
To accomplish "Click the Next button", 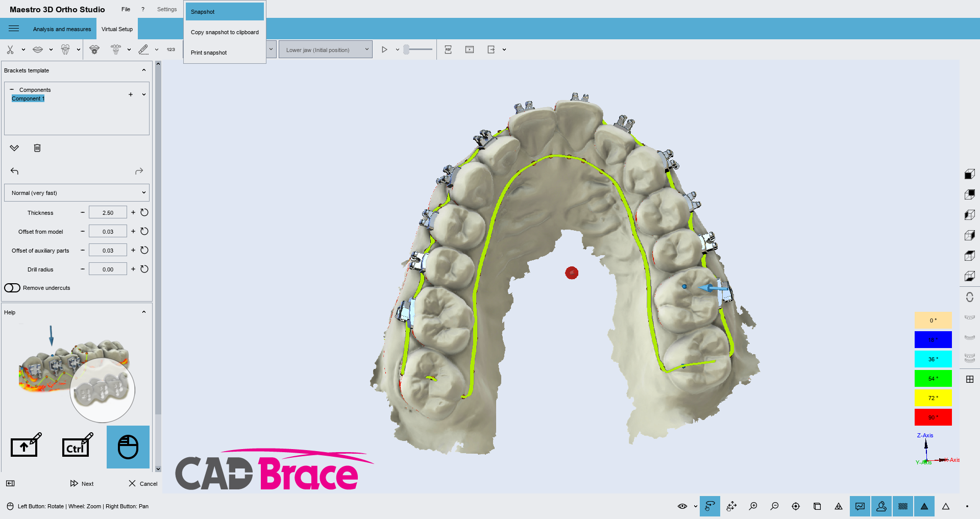I will pyautogui.click(x=82, y=483).
